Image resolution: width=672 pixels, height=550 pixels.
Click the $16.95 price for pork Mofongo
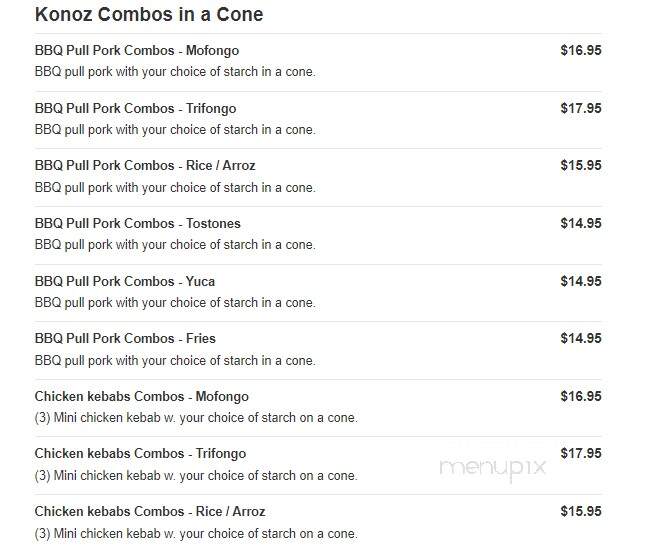581,50
